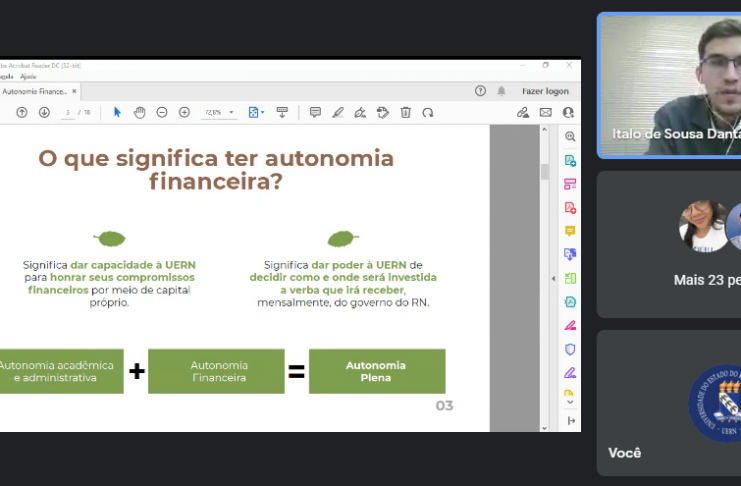Click the 'Autonomia Plena' green box
The width and height of the screenshot is (741, 486).
tap(377, 371)
